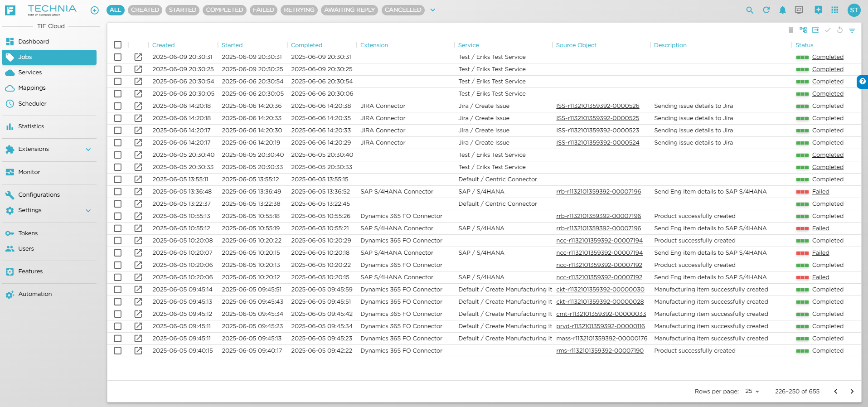Open the Rows per page dropdown

tap(752, 391)
